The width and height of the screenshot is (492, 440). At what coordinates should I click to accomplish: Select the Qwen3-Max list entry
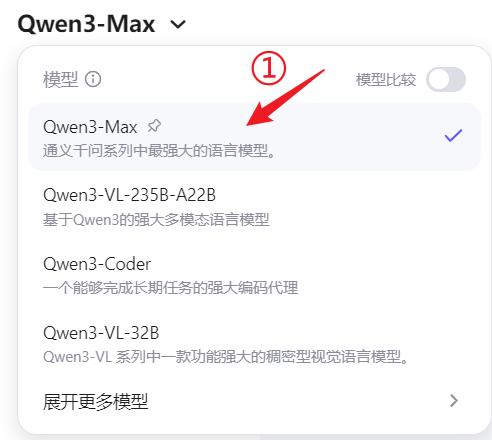pos(255,137)
